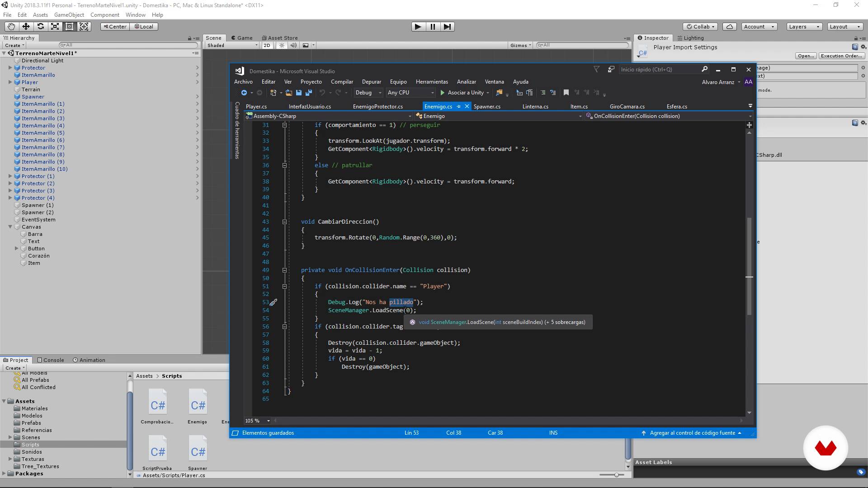Open the Shaded draw mode dropdown

232,45
